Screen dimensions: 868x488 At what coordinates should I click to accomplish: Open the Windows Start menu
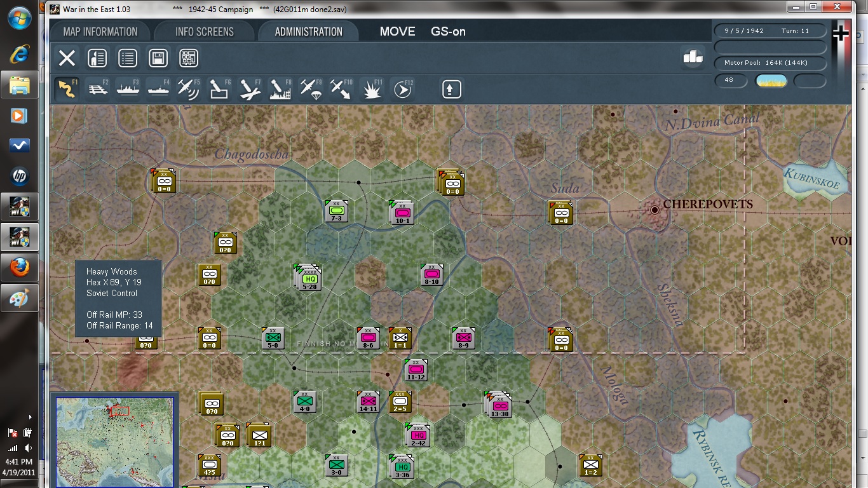click(x=20, y=18)
